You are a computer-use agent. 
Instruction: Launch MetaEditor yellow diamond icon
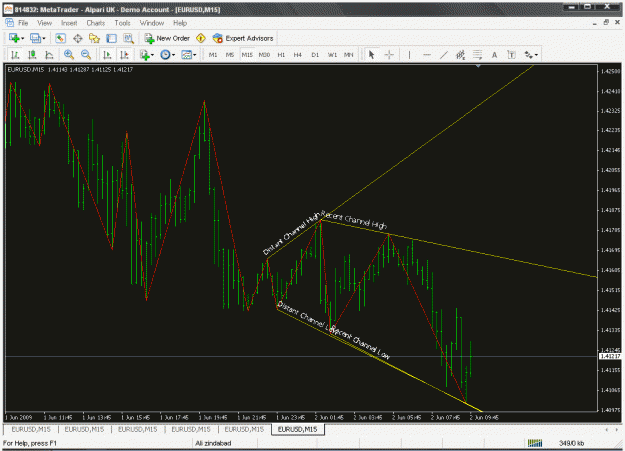(x=201, y=38)
